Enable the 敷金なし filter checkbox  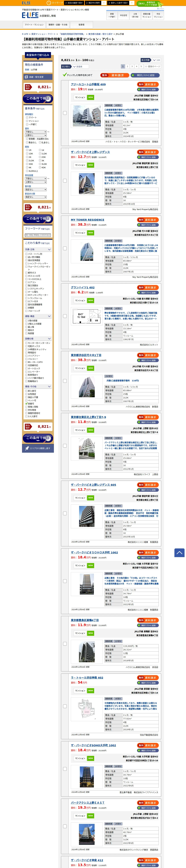point(27,142)
